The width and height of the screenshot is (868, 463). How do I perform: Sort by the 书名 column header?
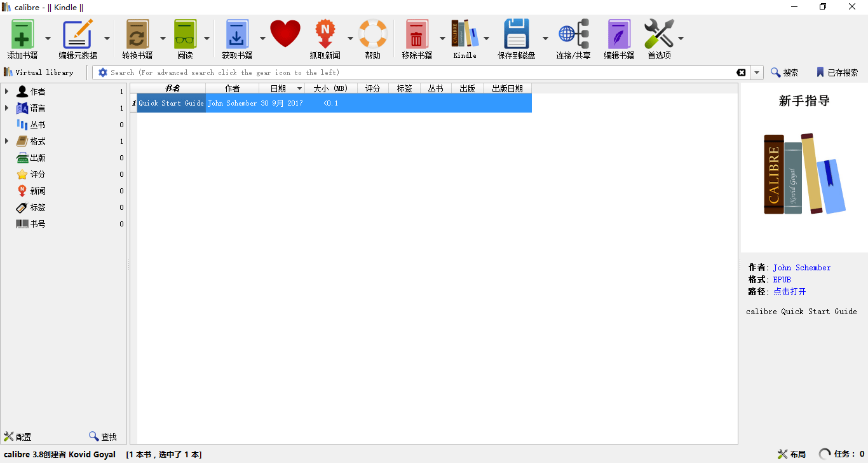pyautogui.click(x=172, y=88)
